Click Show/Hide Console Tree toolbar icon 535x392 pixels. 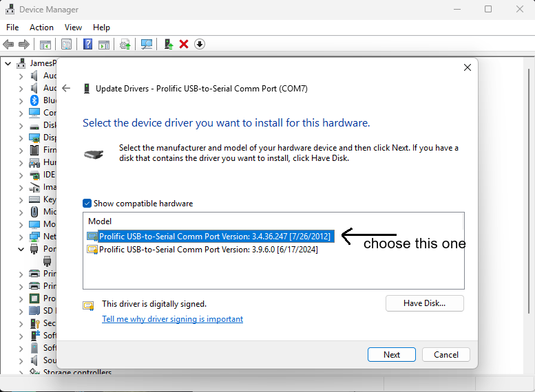[45, 44]
